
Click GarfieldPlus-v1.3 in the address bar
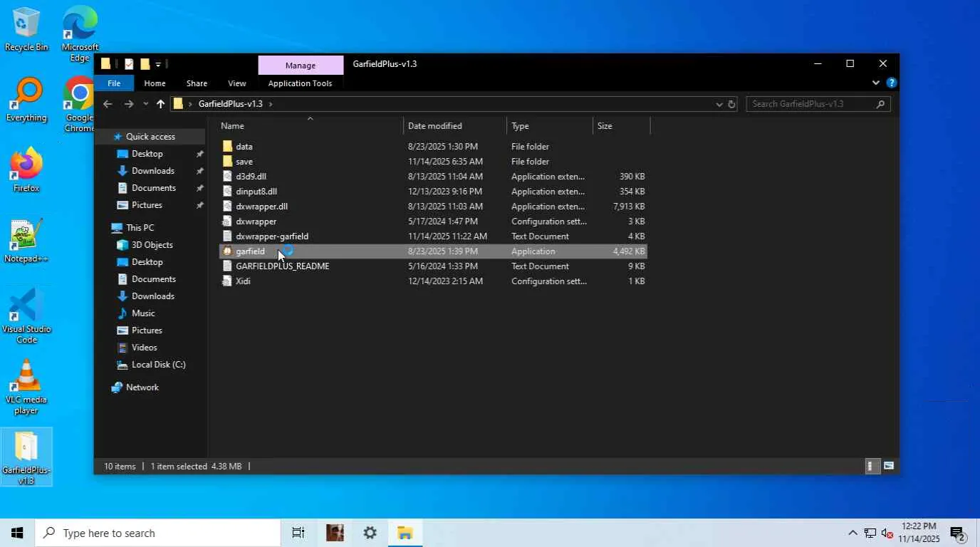pyautogui.click(x=230, y=104)
